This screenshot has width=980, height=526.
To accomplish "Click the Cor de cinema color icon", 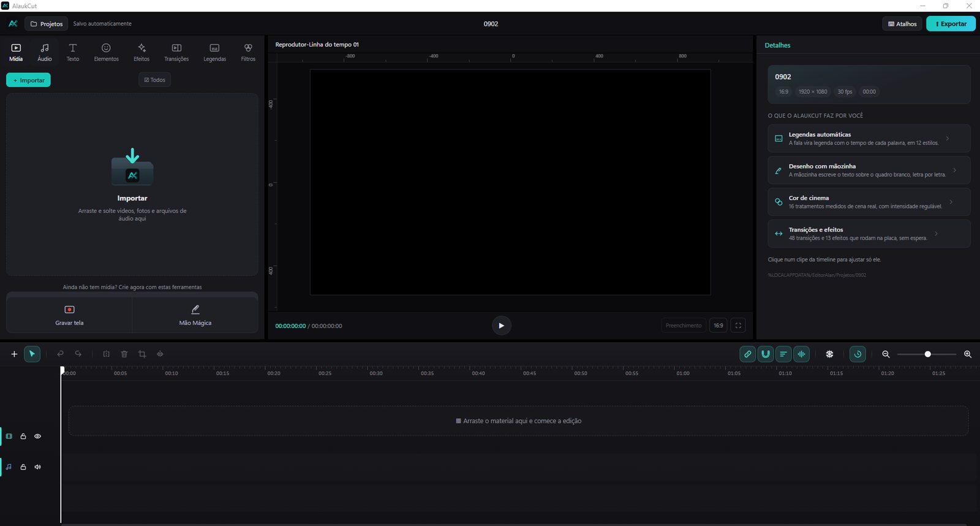I will click(x=778, y=202).
